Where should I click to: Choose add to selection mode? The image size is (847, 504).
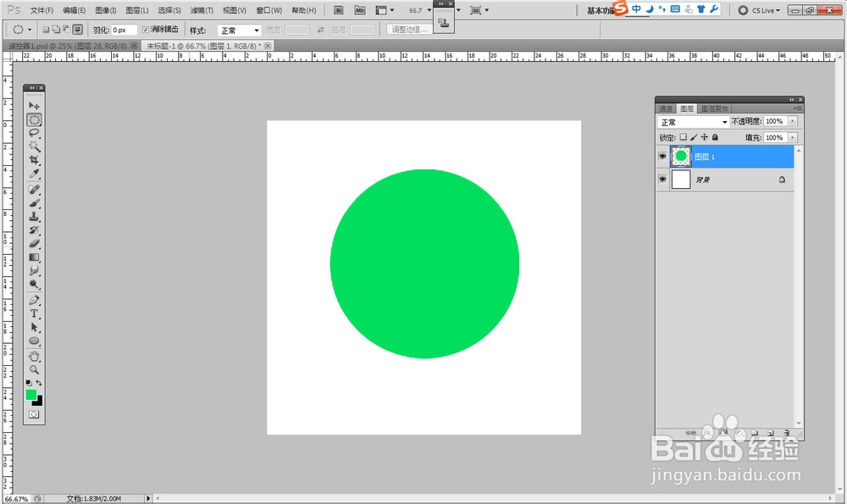[x=56, y=30]
